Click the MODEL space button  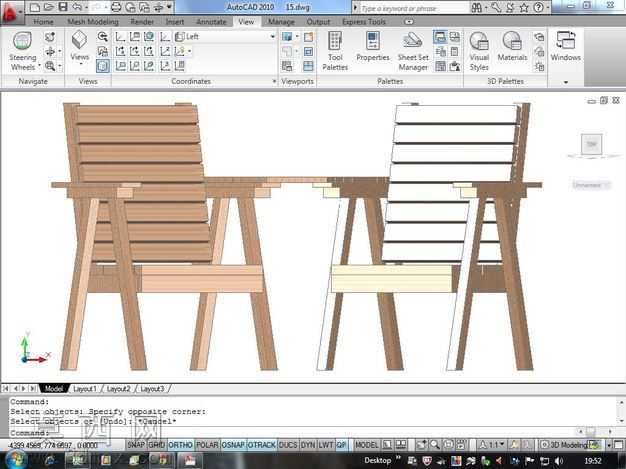(x=366, y=445)
